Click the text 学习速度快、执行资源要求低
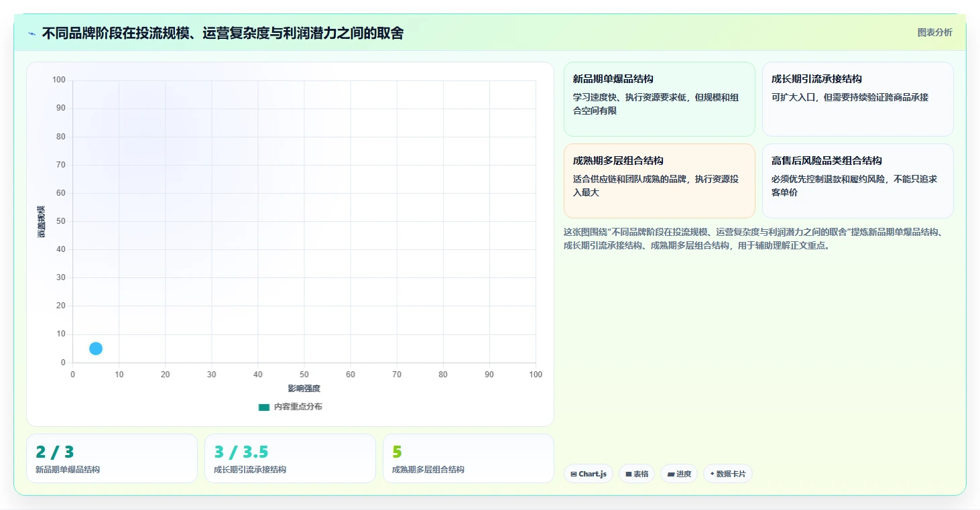Image resolution: width=980 pixels, height=510 pixels. coord(631,97)
